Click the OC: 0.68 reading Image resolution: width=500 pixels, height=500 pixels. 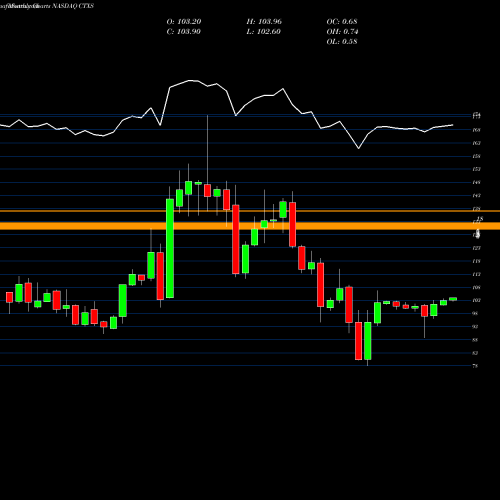[342, 22]
